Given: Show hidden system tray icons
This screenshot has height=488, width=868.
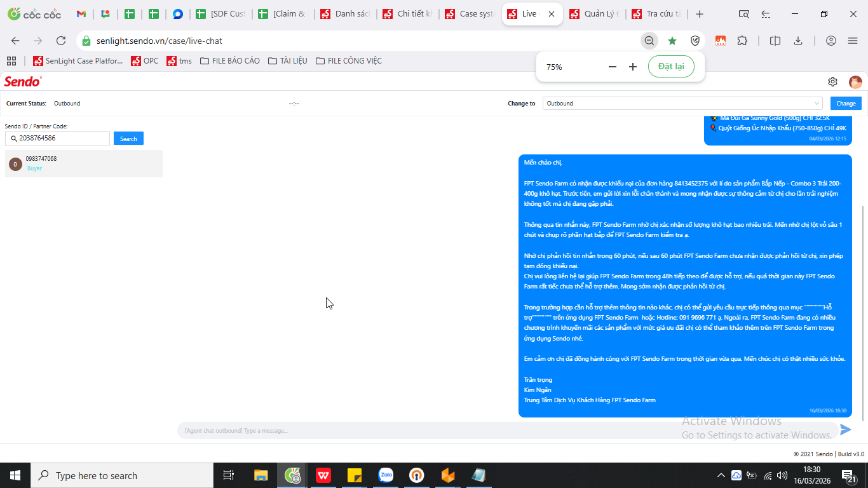Looking at the screenshot, I should [721, 475].
